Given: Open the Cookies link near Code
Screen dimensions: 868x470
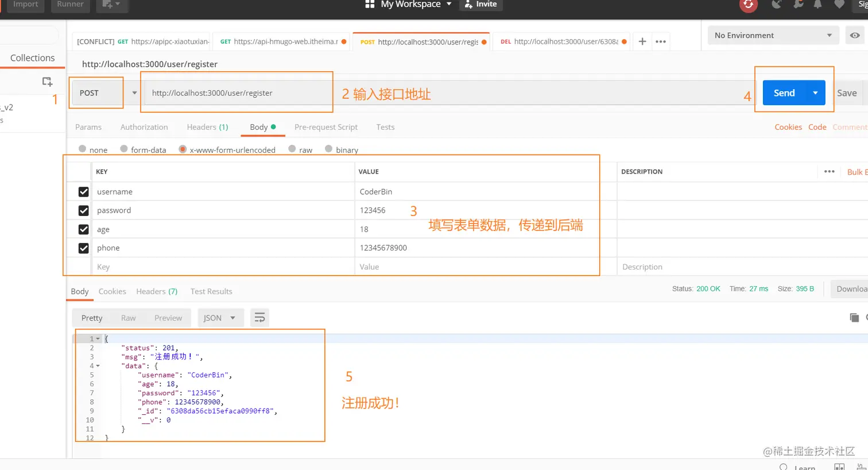Looking at the screenshot, I should point(788,127).
